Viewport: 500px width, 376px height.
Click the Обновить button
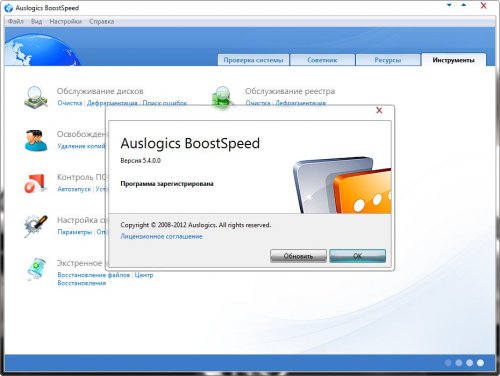(298, 256)
